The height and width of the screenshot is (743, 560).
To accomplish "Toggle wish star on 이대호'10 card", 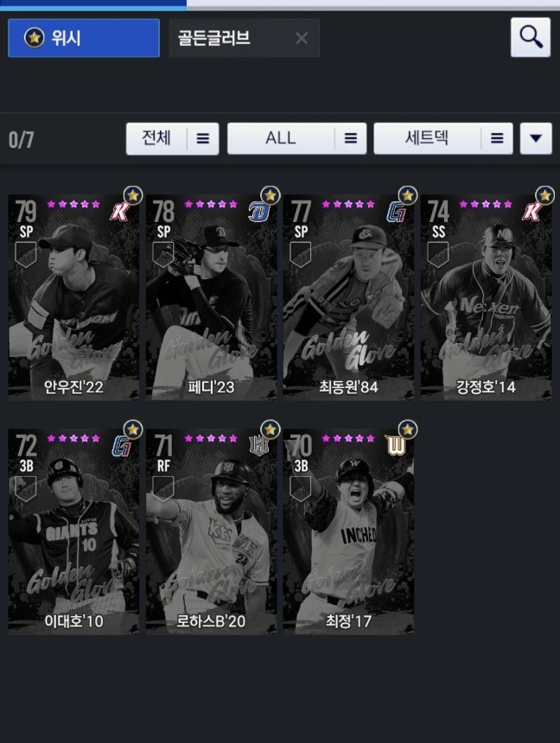I will click(133, 429).
